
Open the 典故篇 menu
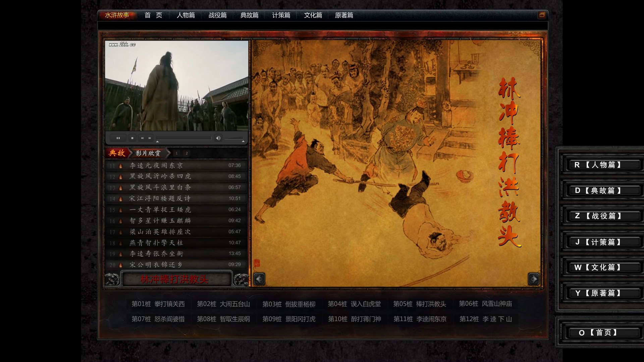pyautogui.click(x=250, y=15)
